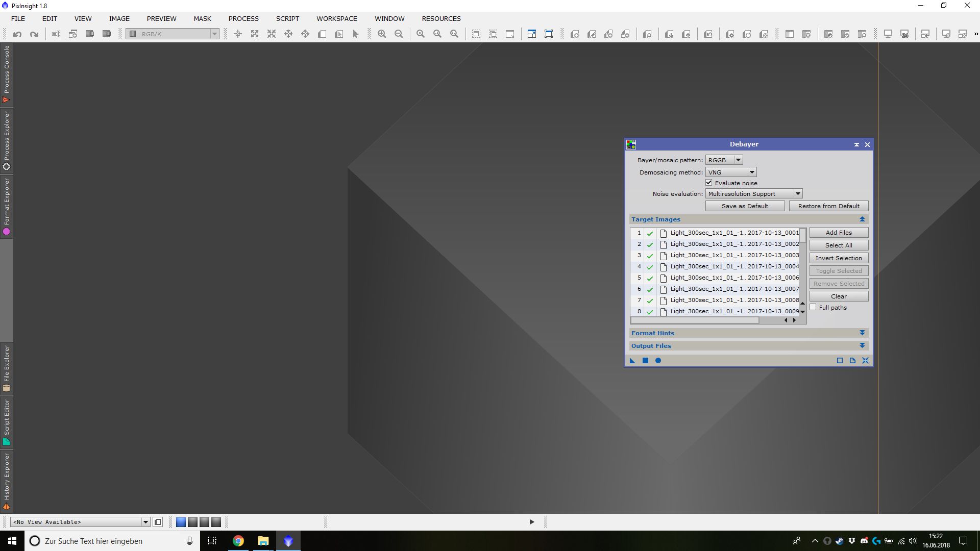Click the Add Files button

pyautogui.click(x=839, y=233)
